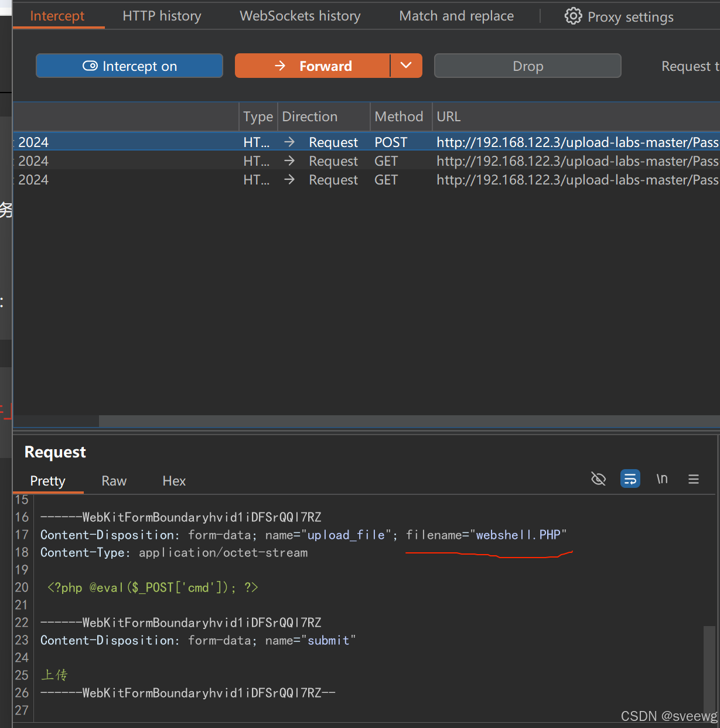720x728 pixels.
Task: Open the request editor hamburger menu
Action: tap(694, 479)
